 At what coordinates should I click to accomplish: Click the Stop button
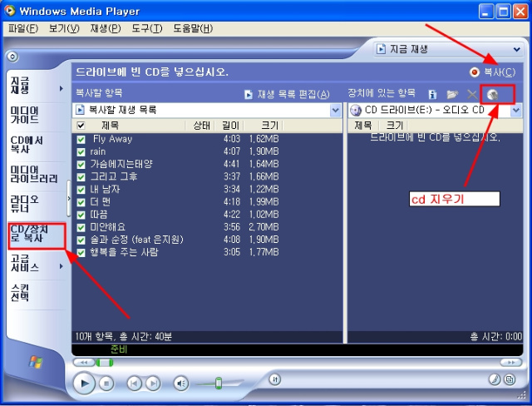106,384
